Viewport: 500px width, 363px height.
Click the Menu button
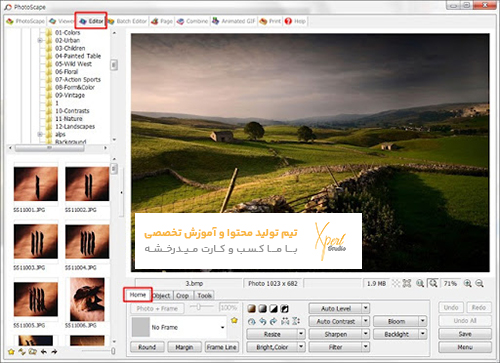[x=465, y=347]
